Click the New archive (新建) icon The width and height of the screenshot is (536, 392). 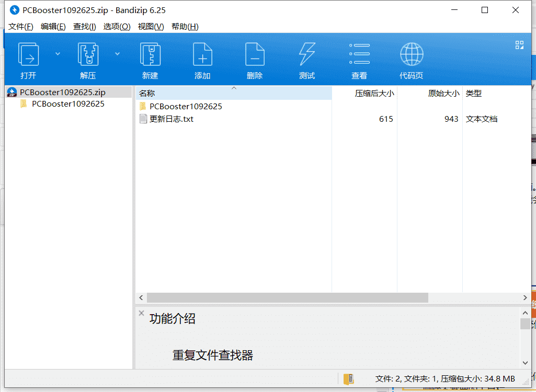151,54
